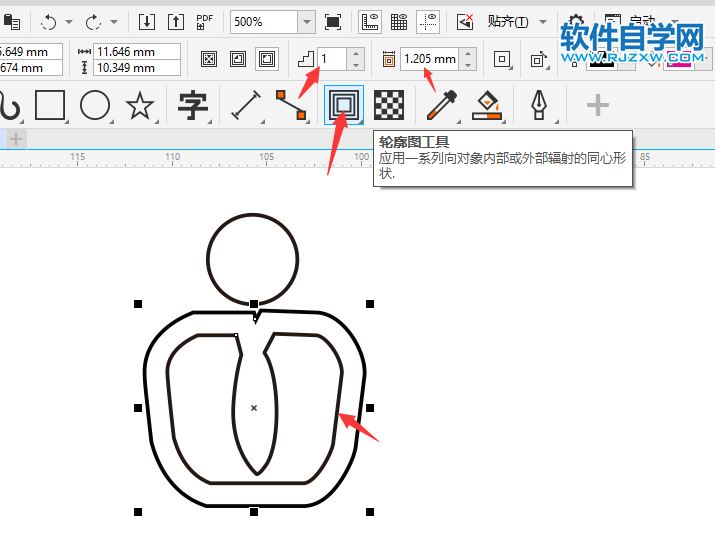Click the right-middle selection handle

coord(370,408)
